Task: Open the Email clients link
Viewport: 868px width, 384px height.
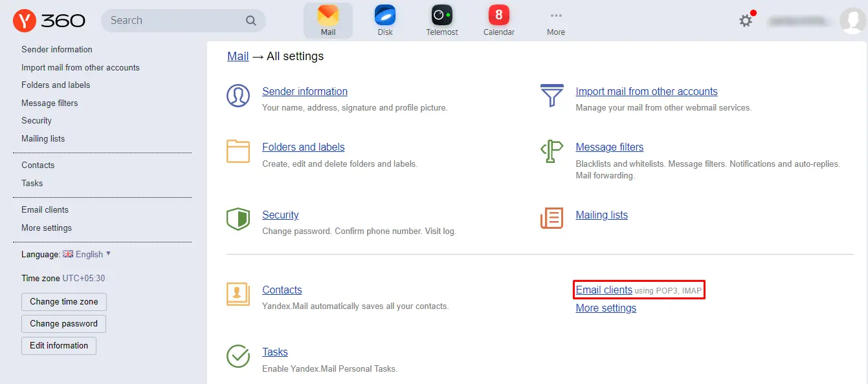Action: (604, 290)
